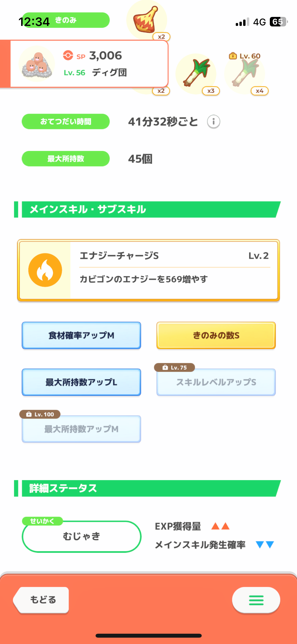This screenshot has width=297, height=644.
Task: Open the きのみの数S sub skill
Action: pos(216,335)
